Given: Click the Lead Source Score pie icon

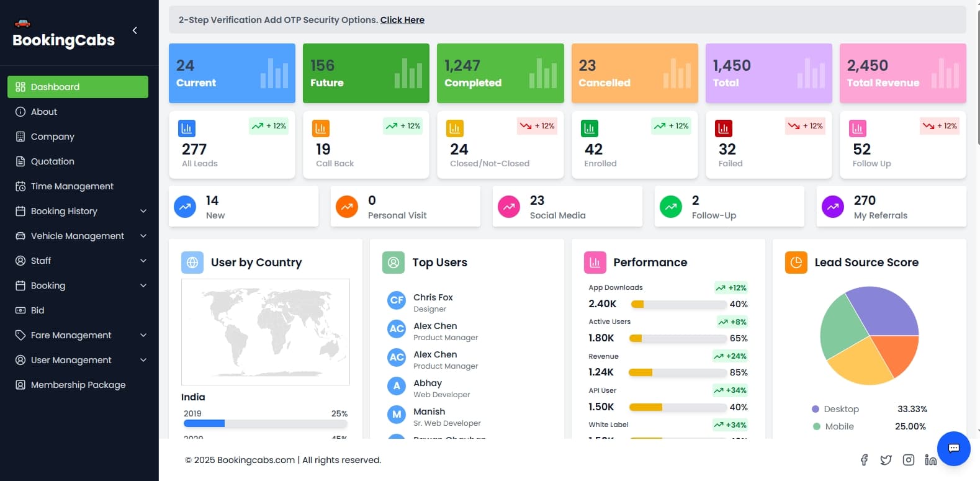Looking at the screenshot, I should [x=796, y=263].
